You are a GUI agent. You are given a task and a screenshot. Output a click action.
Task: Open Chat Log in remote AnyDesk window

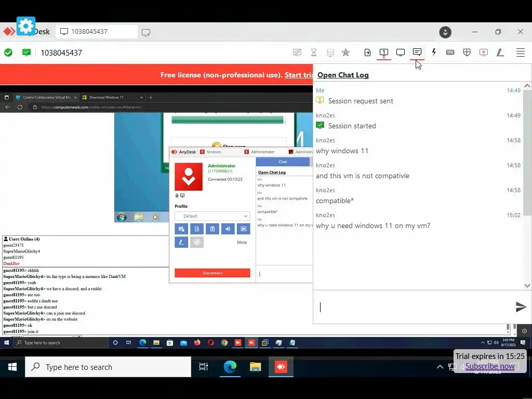coord(272,172)
